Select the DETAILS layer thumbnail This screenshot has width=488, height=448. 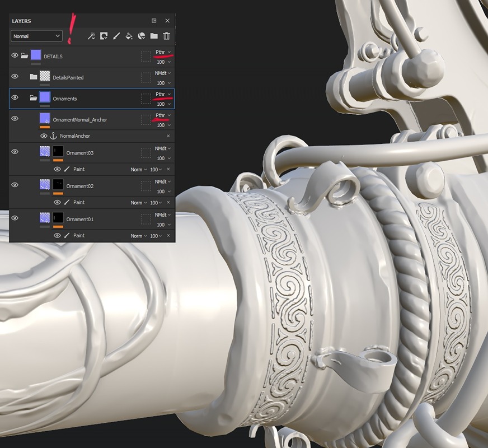(36, 55)
